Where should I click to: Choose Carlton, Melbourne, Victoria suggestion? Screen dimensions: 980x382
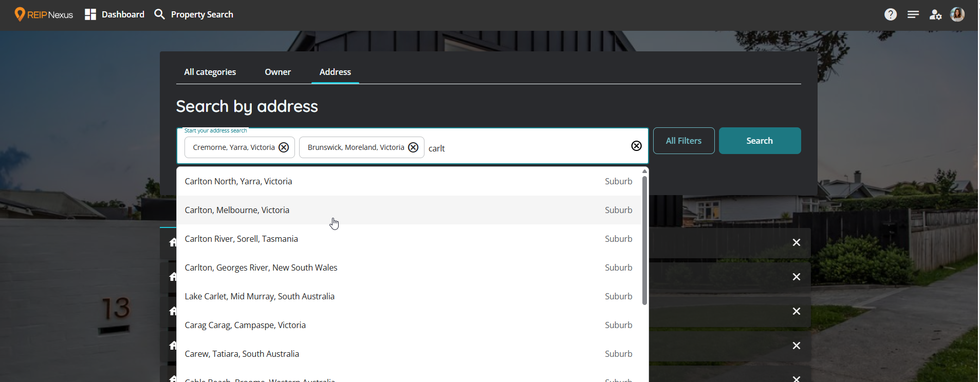[x=237, y=210]
